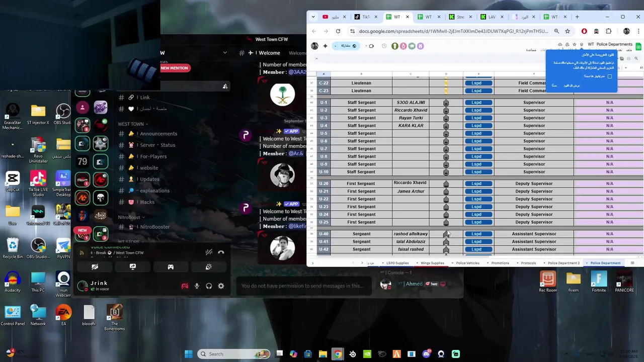Image resolution: width=644 pixels, height=362 pixels.
Task: Share your screen in Discord
Action: (133, 267)
